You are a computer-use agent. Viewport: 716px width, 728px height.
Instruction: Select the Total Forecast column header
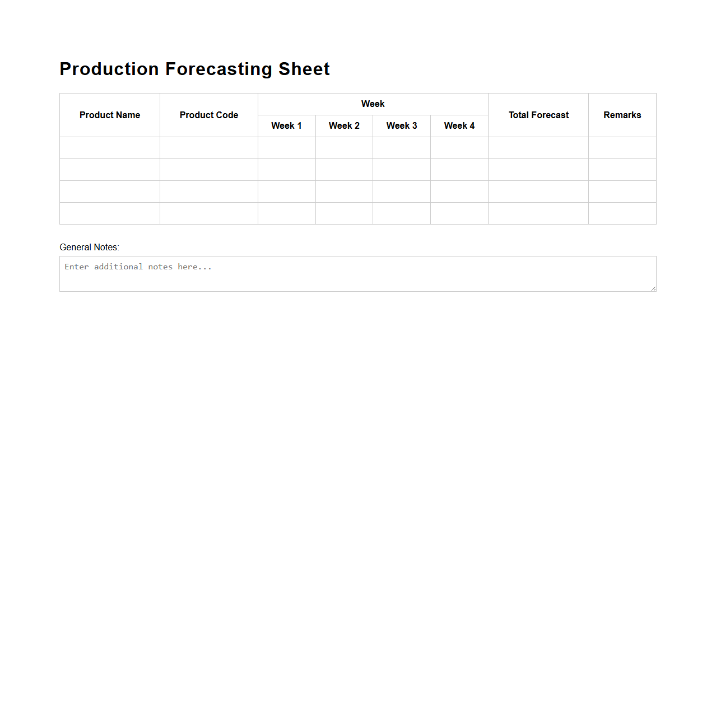coord(538,115)
